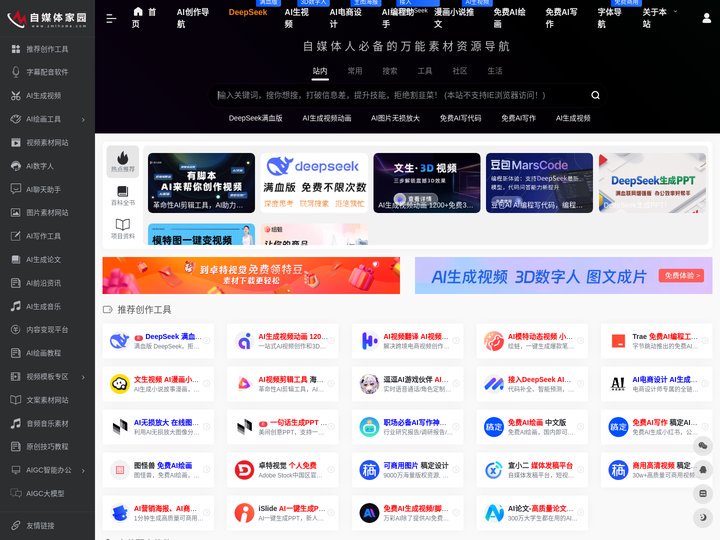Open the 逗逗AI游戏伙伴 card

click(407, 383)
